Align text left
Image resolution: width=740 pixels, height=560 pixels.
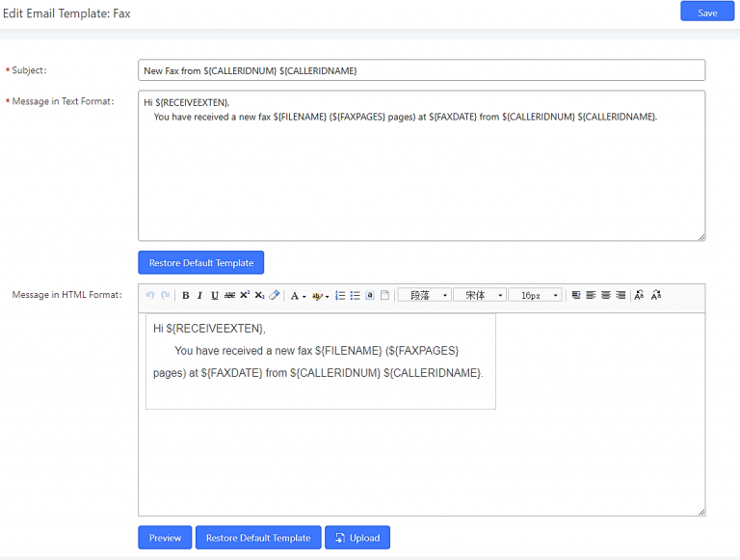(x=591, y=295)
